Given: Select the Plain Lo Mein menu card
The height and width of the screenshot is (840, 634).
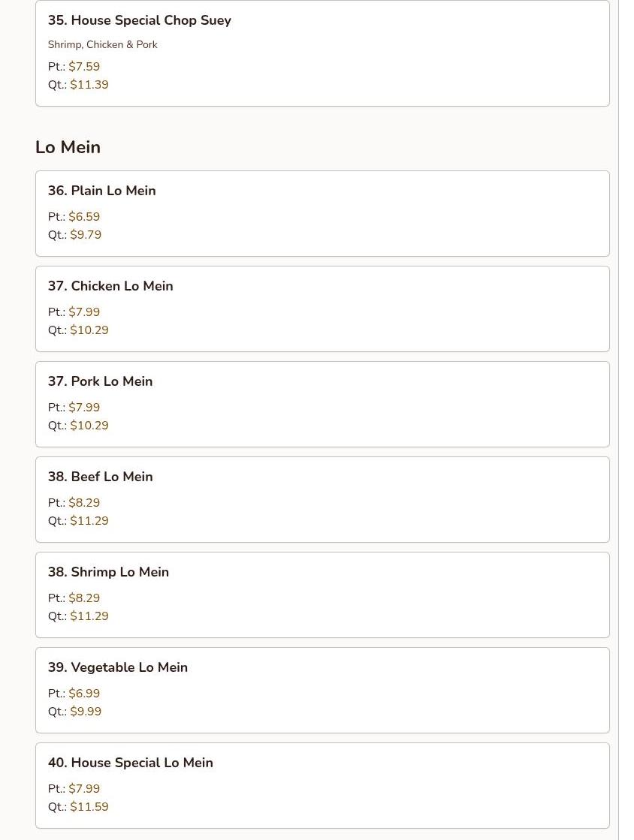Looking at the screenshot, I should [322, 213].
